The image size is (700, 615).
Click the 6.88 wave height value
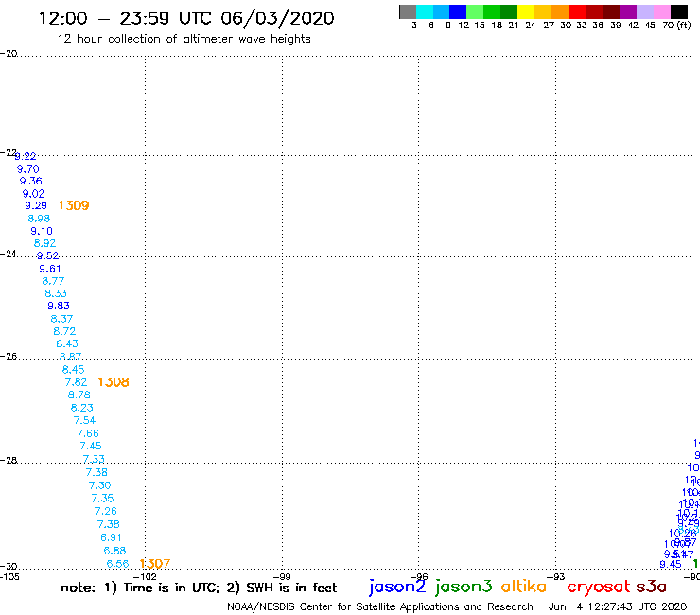pos(114,551)
